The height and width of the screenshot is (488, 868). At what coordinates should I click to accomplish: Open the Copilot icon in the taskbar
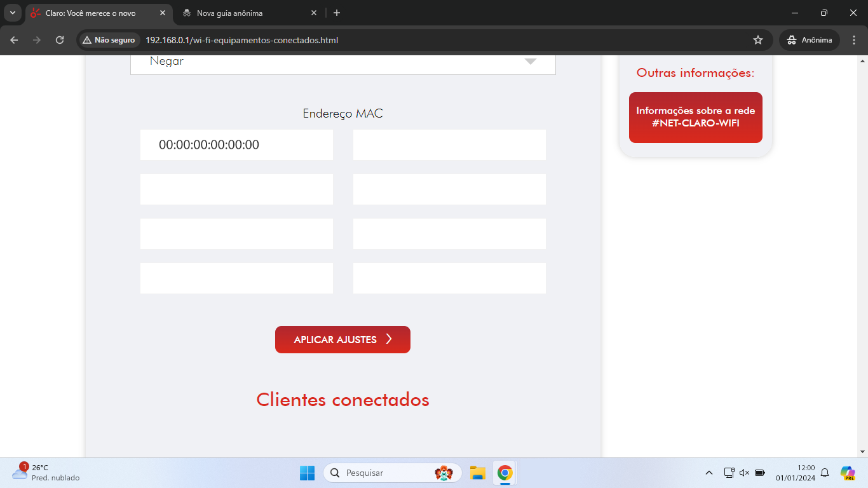pos(848,473)
